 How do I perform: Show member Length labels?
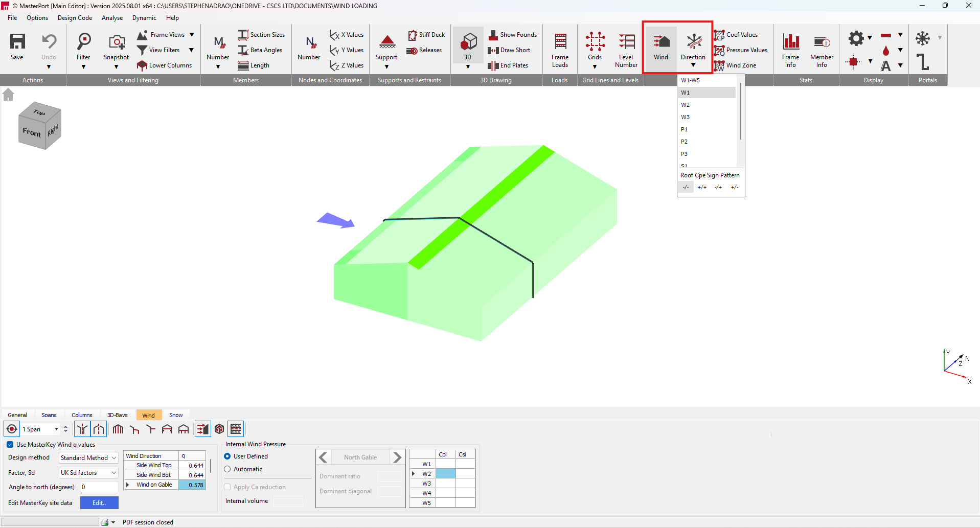(254, 65)
